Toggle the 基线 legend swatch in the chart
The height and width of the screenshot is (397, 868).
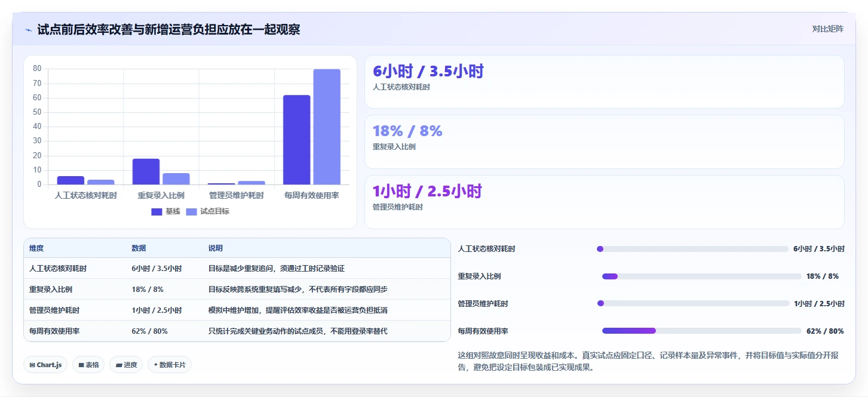[x=157, y=211]
